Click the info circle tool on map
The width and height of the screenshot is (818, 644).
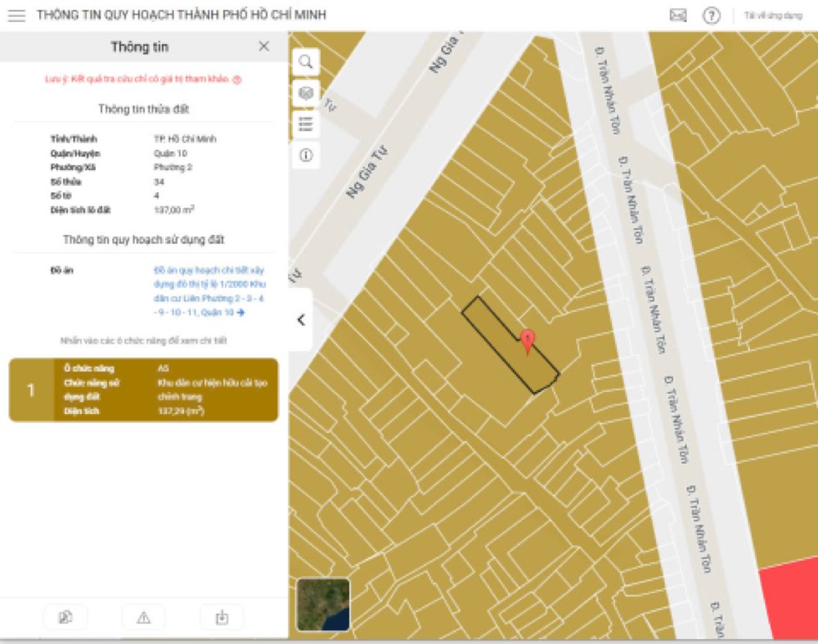point(306,155)
